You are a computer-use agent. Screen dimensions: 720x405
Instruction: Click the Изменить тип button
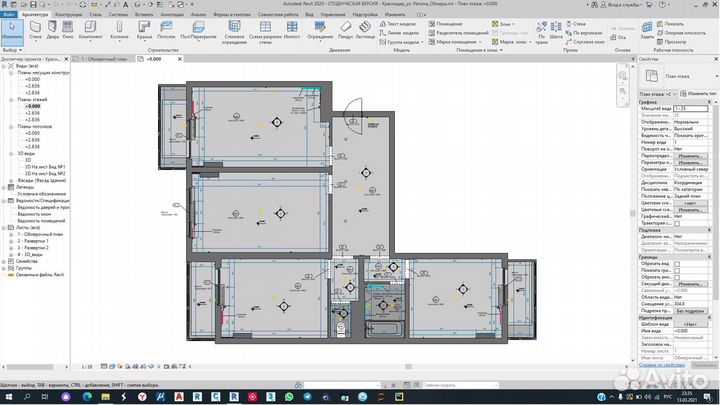pos(698,92)
